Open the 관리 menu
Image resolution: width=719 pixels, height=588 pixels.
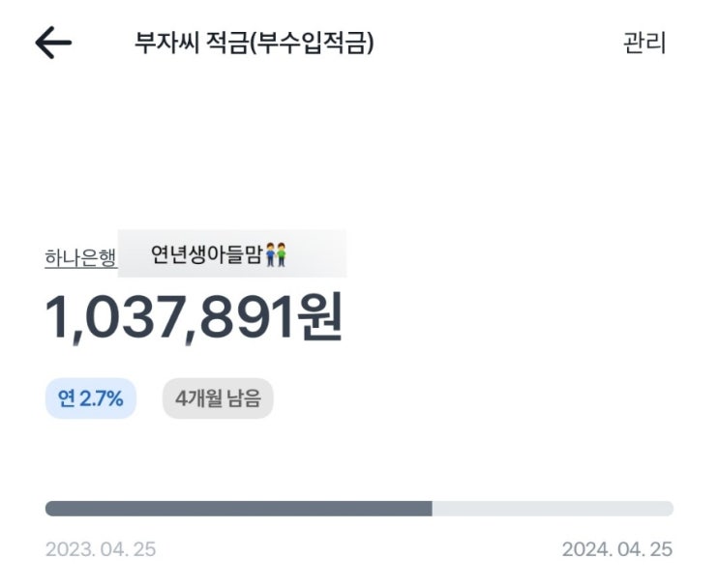click(644, 44)
